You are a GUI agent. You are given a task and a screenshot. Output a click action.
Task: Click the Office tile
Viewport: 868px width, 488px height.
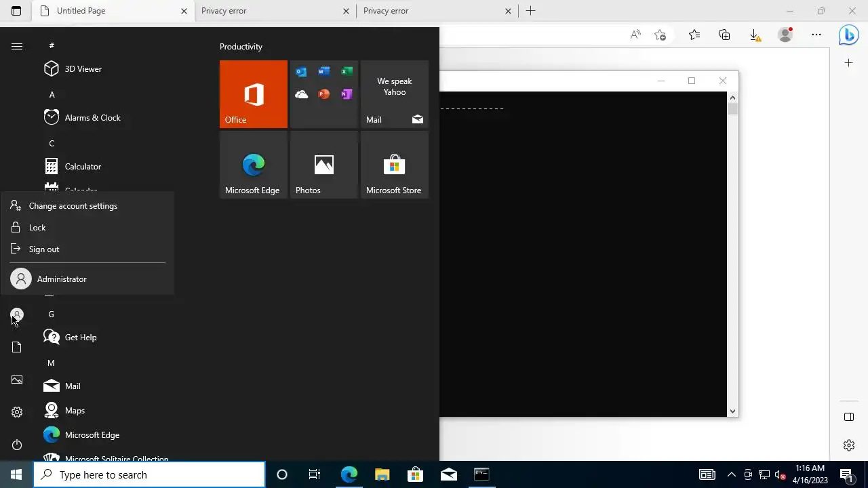coord(254,94)
